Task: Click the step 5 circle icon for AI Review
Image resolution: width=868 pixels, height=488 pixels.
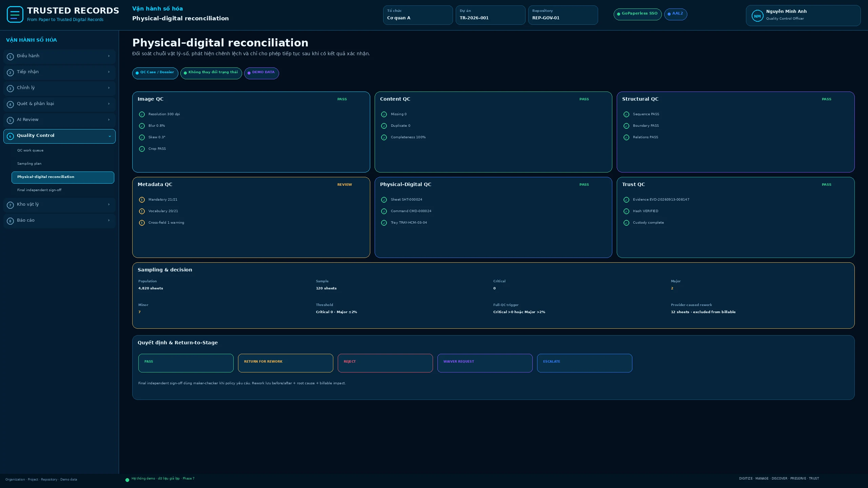Action: [10, 120]
